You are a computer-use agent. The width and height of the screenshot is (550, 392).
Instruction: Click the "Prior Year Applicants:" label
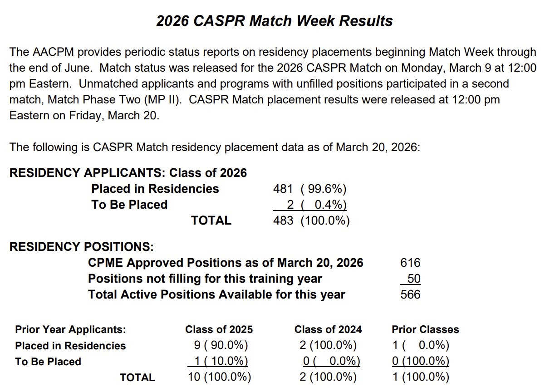(x=70, y=329)
